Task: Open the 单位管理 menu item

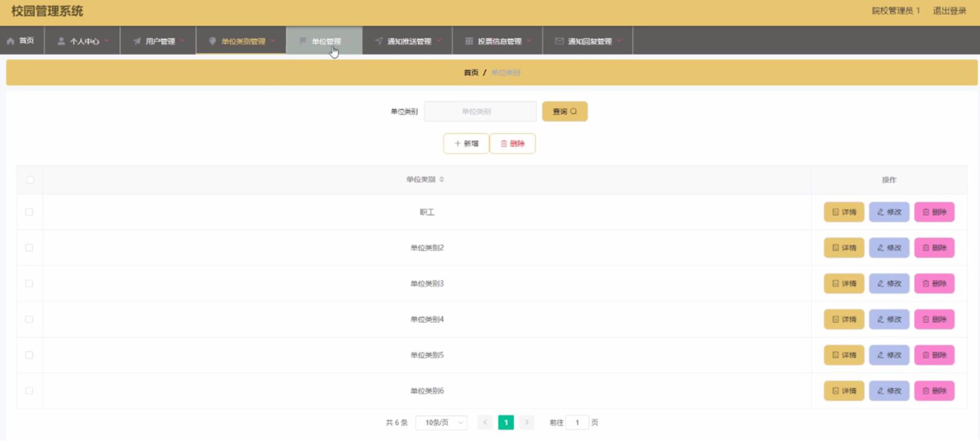Action: tap(324, 41)
